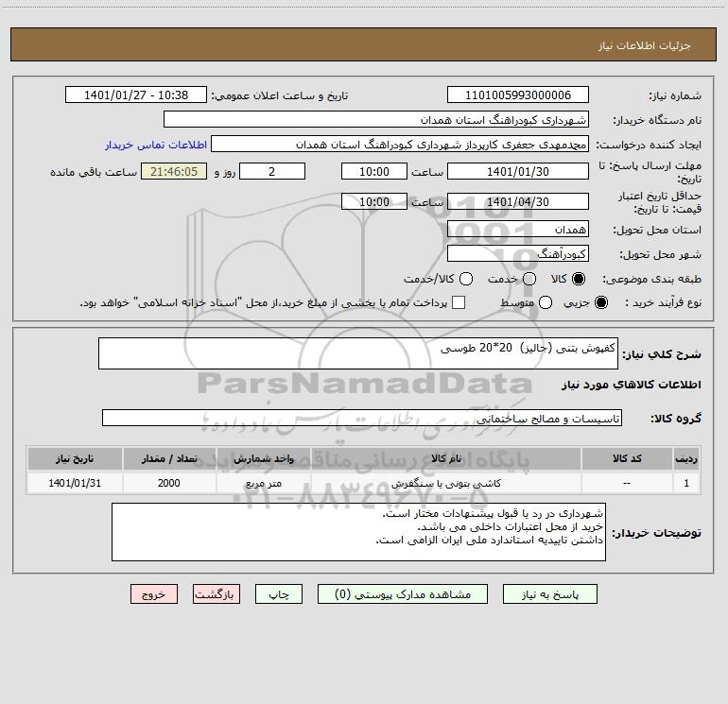Click the delivery city field کبودرآهنگ
Viewport: 728px width, 704px height.
518,253
